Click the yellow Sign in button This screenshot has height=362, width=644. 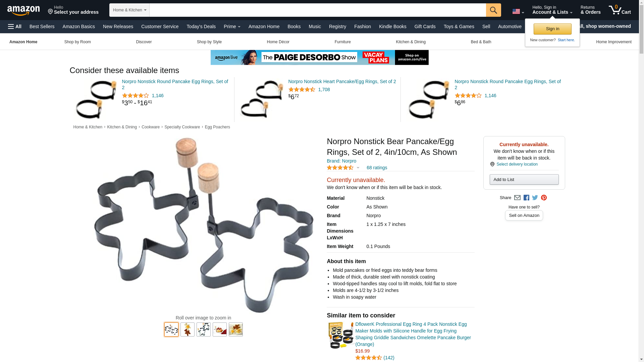click(x=552, y=29)
